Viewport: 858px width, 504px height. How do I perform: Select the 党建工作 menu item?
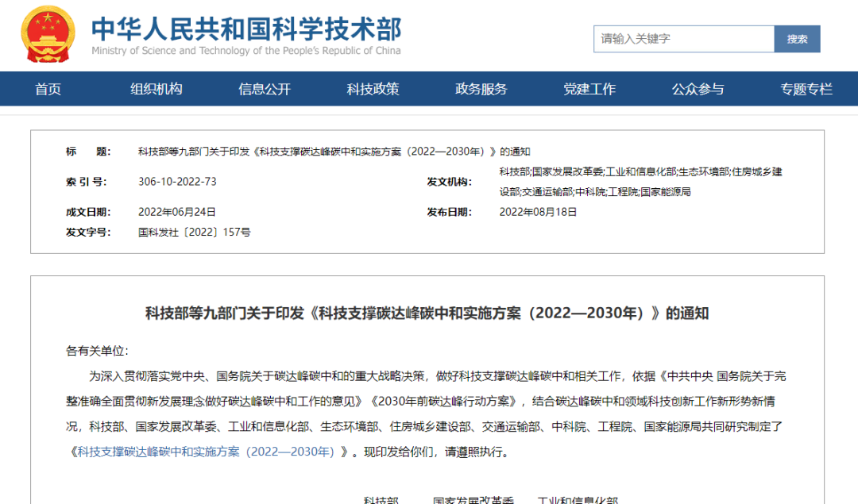(589, 89)
